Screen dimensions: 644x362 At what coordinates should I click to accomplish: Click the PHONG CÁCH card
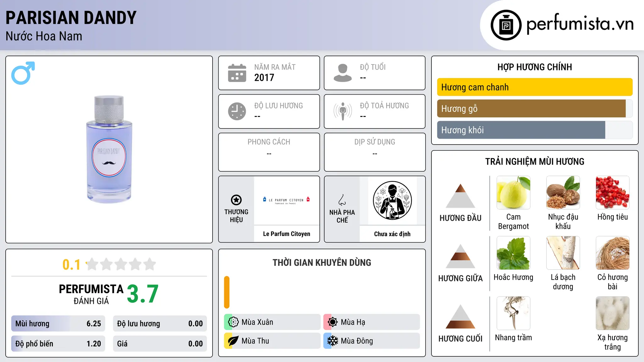pos(269,152)
